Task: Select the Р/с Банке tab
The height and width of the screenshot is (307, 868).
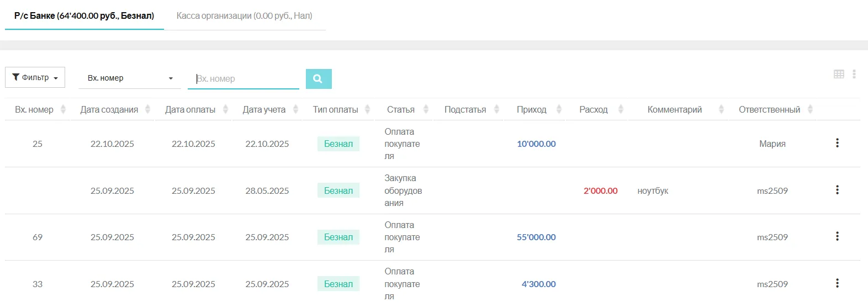Action: (84, 16)
